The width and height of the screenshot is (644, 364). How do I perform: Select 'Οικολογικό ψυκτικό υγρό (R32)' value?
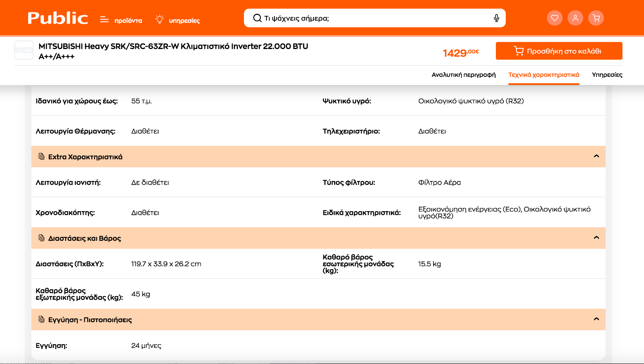click(x=471, y=101)
